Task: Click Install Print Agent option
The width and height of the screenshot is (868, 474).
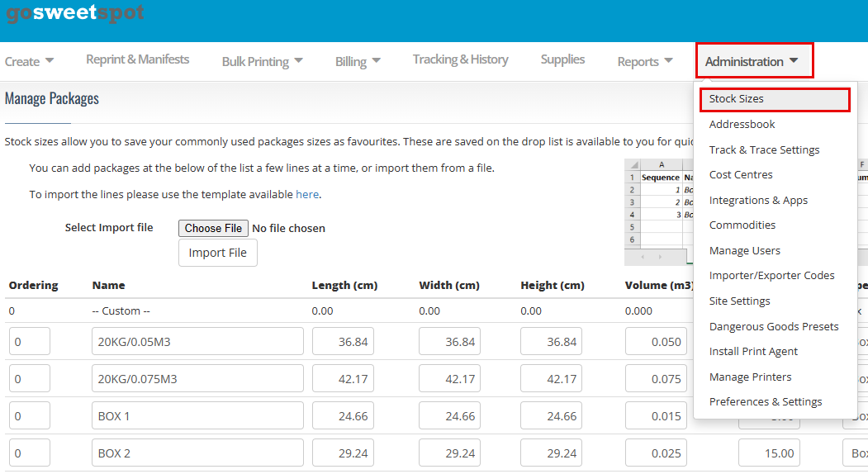Action: point(753,352)
